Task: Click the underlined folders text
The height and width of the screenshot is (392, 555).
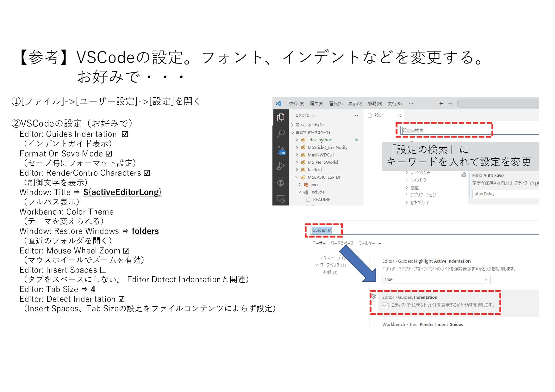Action: (145, 231)
